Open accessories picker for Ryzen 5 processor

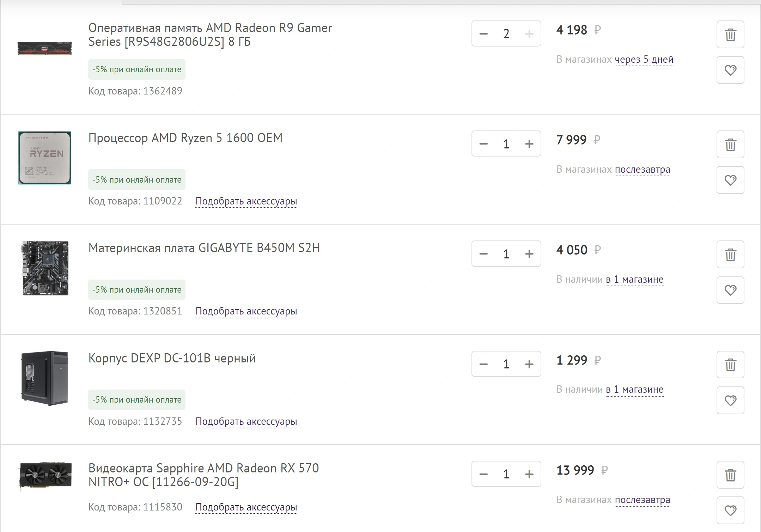[246, 201]
